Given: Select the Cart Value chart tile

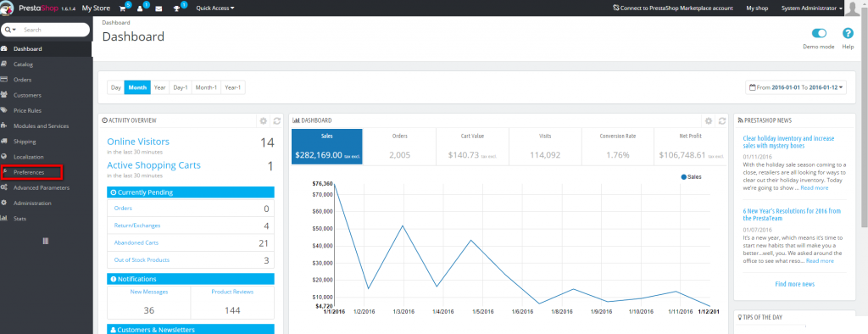Looking at the screenshot, I should (472, 147).
